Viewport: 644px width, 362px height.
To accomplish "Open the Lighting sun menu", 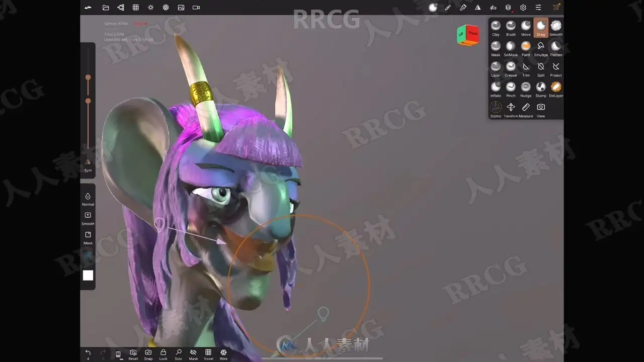I will pos(151,8).
